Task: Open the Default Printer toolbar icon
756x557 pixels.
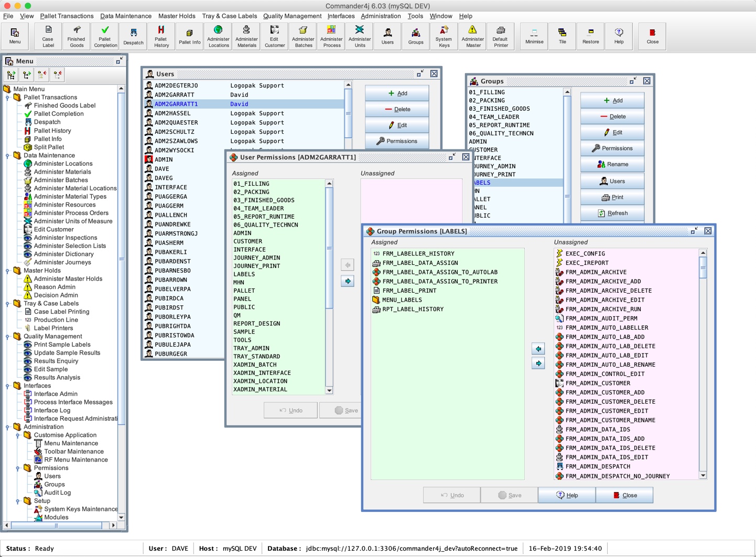Action: click(x=501, y=36)
